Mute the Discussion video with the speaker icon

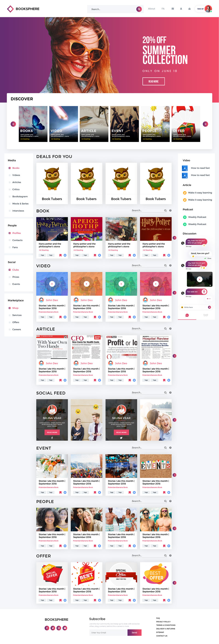[210, 285]
